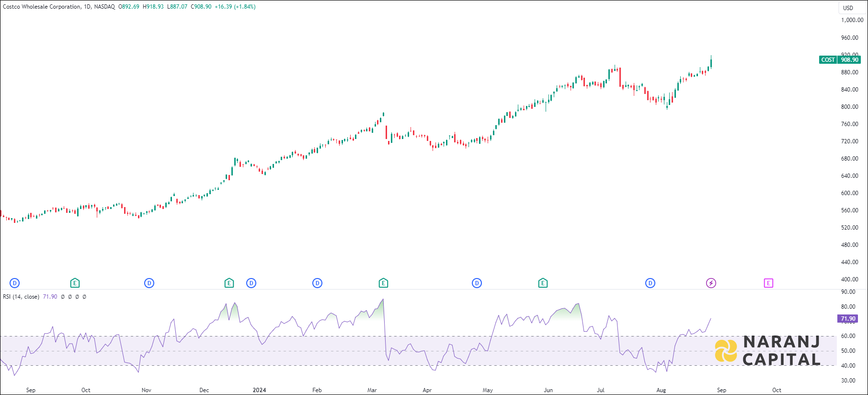Click the 90.00 RSI axis label
Image resolution: width=868 pixels, height=395 pixels.
pyautogui.click(x=848, y=292)
